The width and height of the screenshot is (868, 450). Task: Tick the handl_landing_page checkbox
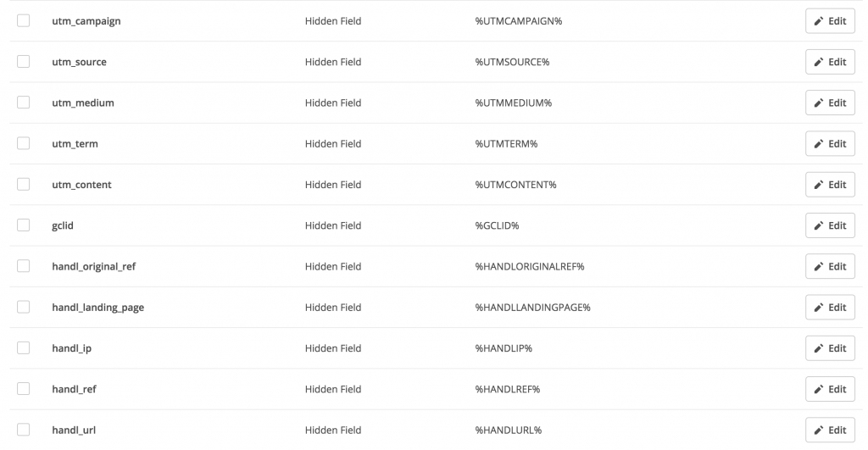point(23,307)
